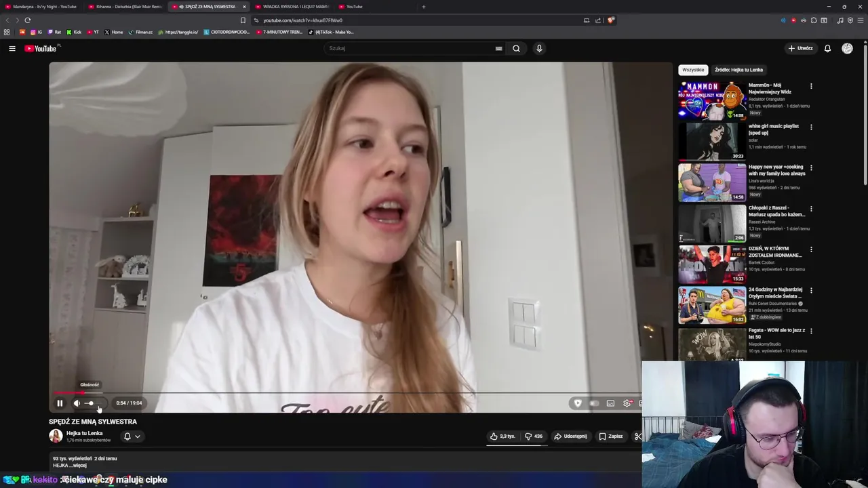The image size is (868, 488).
Task: Reload the page
Action: coord(28,20)
